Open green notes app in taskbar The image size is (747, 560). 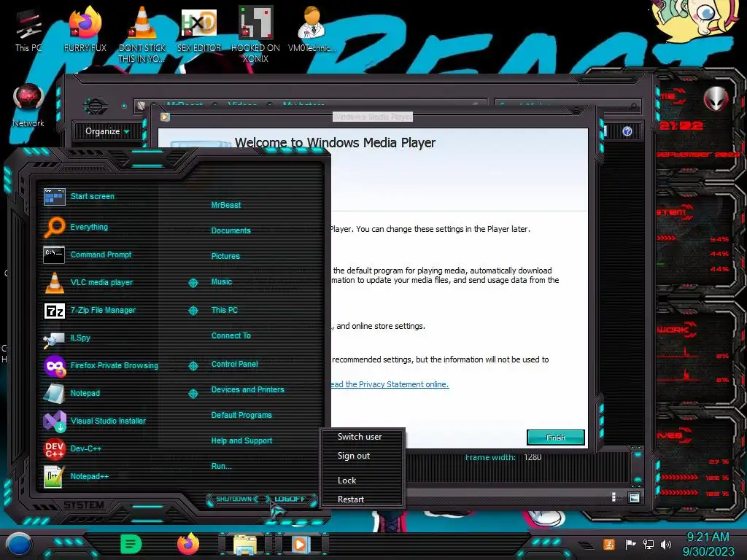pyautogui.click(x=131, y=544)
